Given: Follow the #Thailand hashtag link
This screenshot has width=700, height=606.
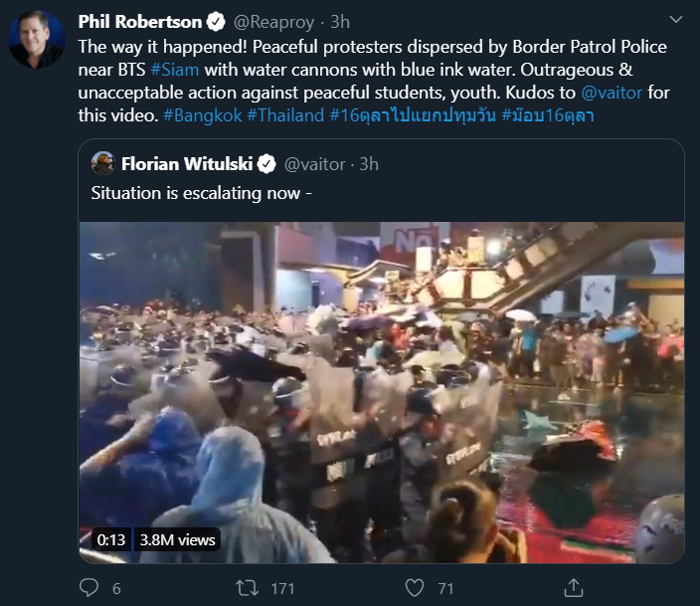Looking at the screenshot, I should [285, 114].
